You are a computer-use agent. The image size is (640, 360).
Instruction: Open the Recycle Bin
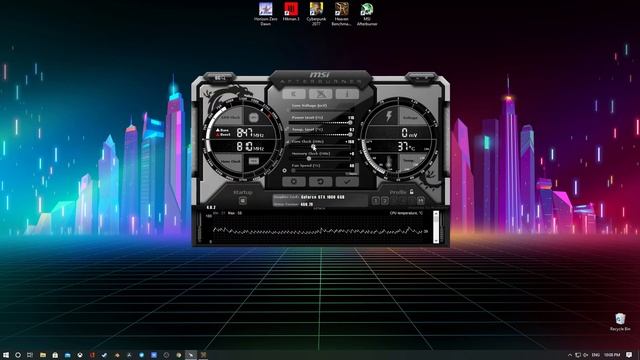pyautogui.click(x=620, y=322)
